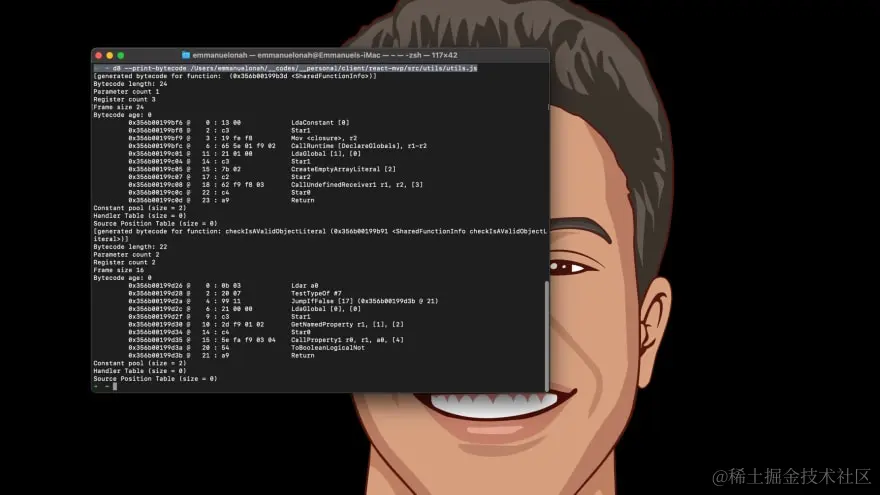Click 'CallRuntime [DeclareGlobals], r1-r2' instruction

click(359, 146)
